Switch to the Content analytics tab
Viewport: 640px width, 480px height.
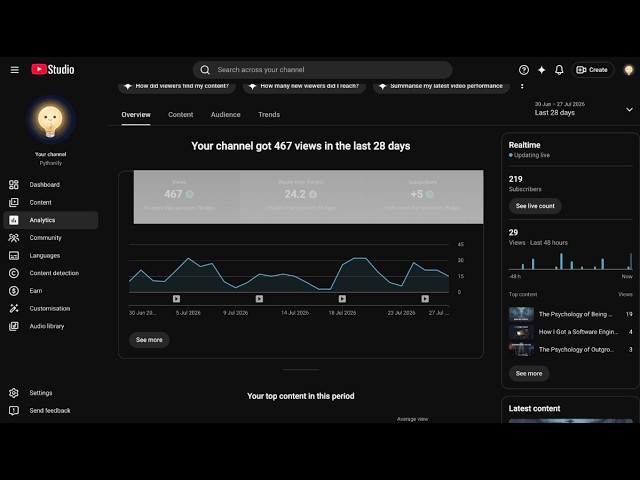(x=180, y=115)
